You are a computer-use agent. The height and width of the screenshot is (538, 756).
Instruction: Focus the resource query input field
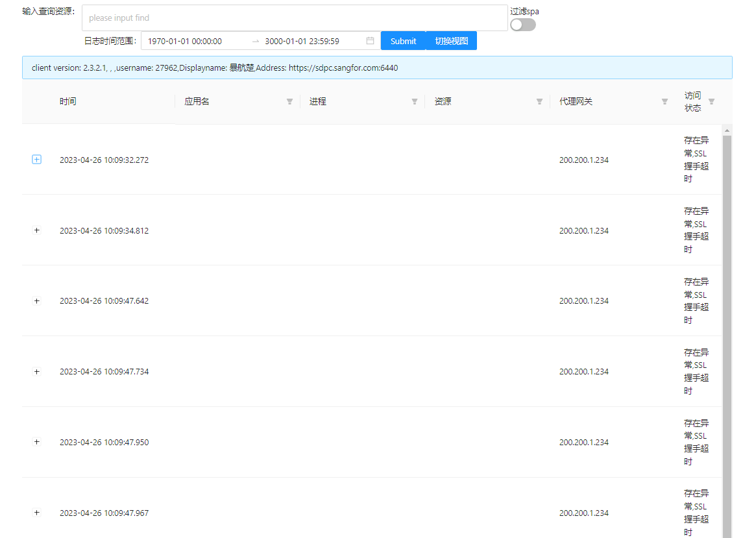tap(295, 18)
